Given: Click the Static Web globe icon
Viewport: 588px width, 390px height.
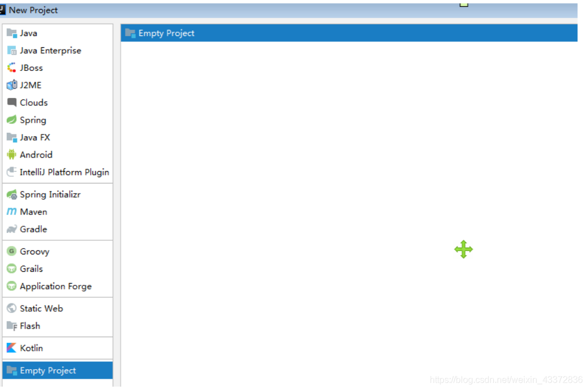Looking at the screenshot, I should 12,308.
